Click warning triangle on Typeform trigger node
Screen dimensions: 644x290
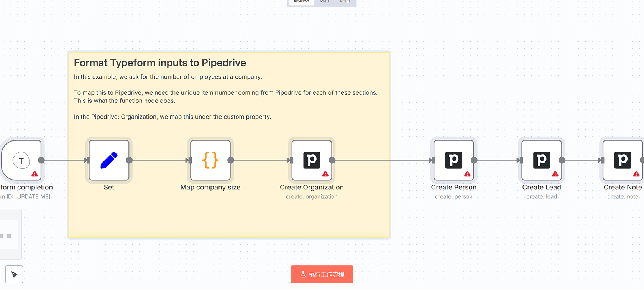click(35, 174)
